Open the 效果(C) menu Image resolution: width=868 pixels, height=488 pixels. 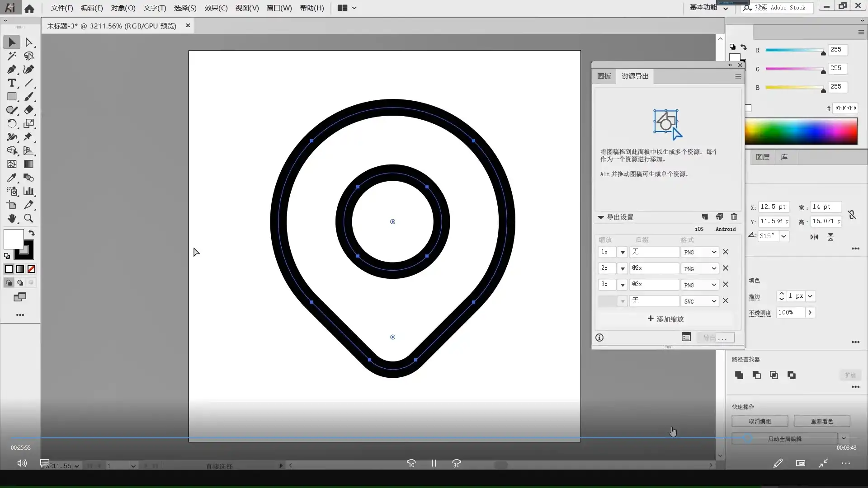[x=216, y=8]
